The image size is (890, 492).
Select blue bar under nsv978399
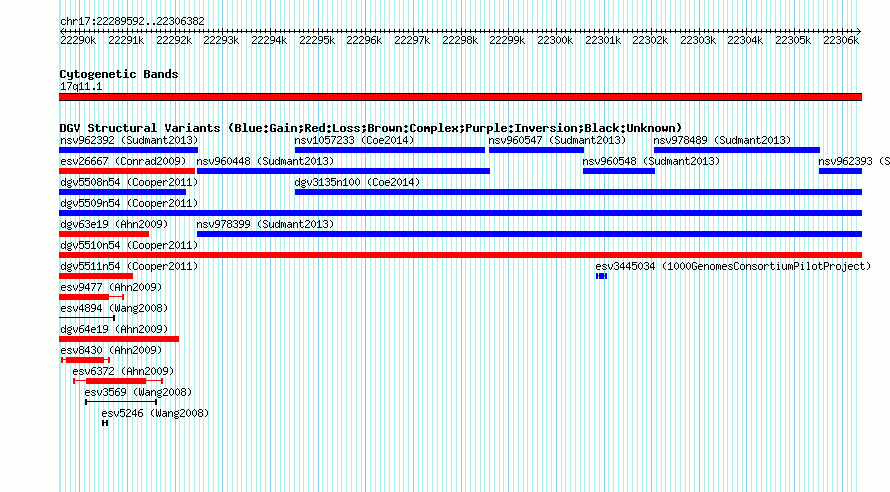click(530, 234)
